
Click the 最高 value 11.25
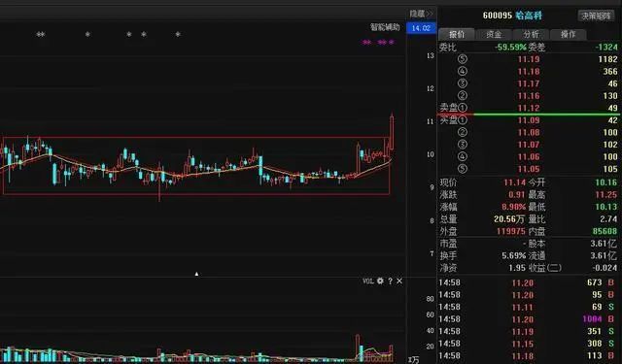click(606, 195)
